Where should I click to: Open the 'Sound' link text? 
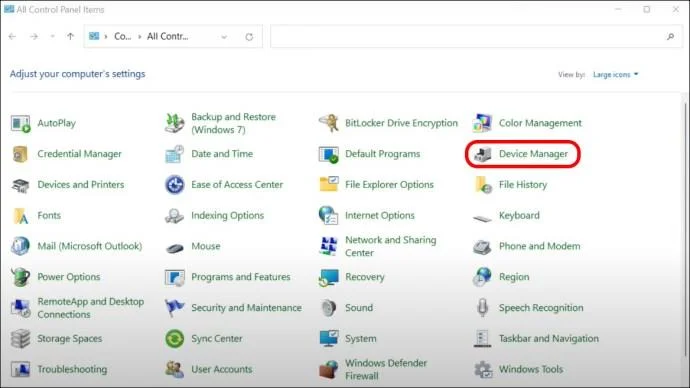pos(359,308)
